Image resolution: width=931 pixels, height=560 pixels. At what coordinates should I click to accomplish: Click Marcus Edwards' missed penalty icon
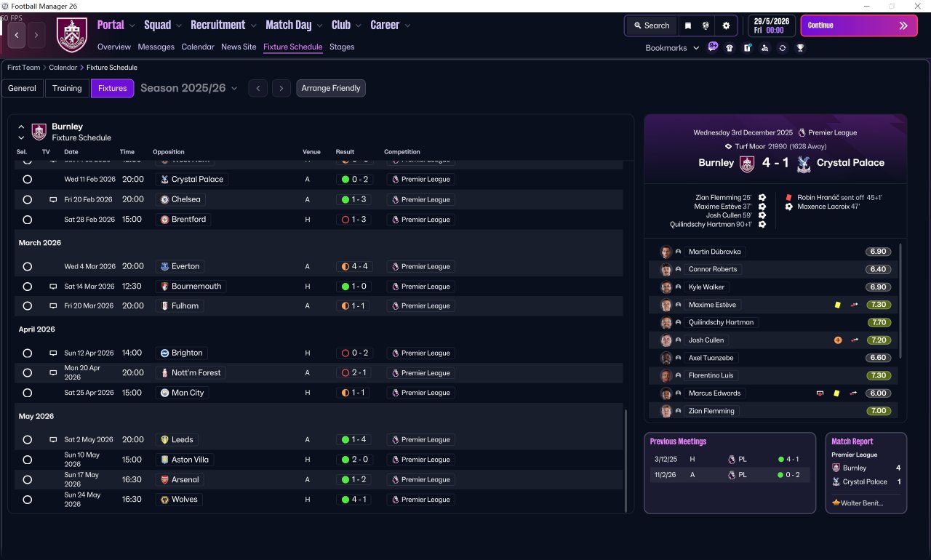tap(820, 393)
